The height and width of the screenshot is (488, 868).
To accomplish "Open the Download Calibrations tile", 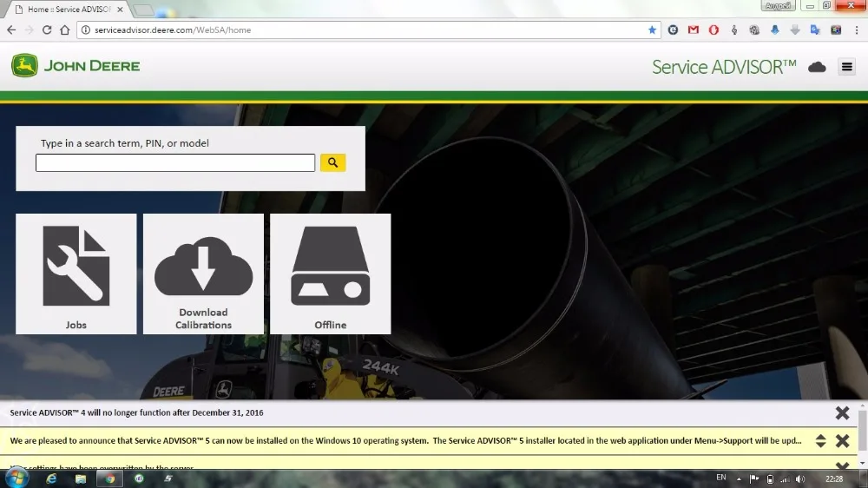I will pos(203,274).
